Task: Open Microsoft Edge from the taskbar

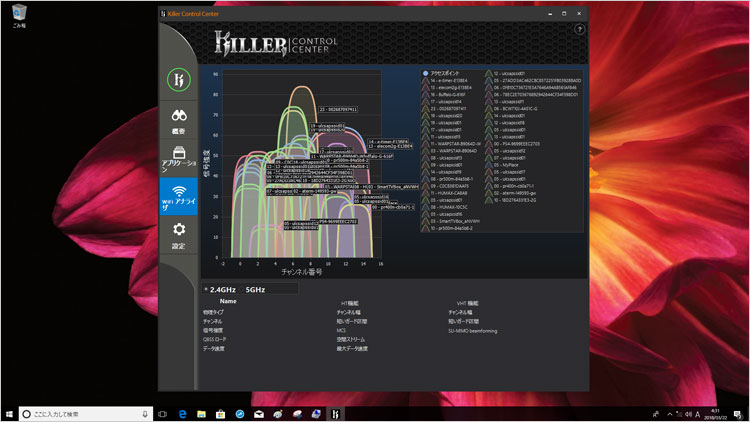Action: tap(183, 412)
